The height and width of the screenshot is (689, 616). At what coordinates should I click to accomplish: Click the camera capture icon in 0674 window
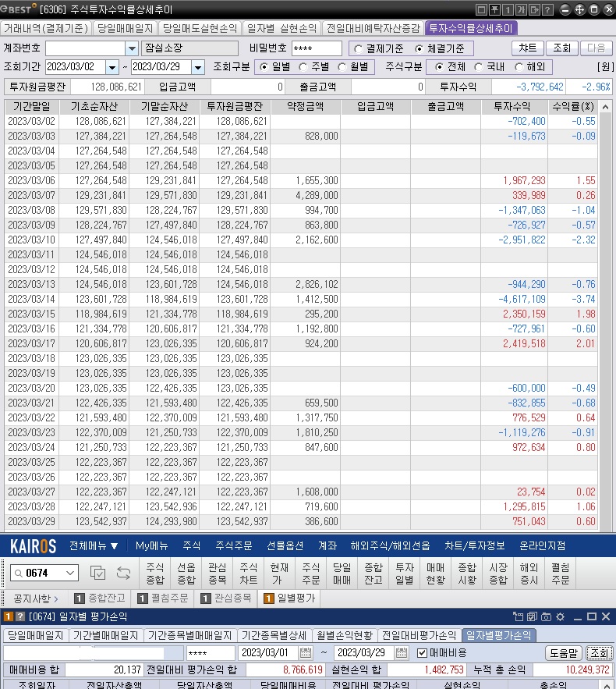coord(546,617)
